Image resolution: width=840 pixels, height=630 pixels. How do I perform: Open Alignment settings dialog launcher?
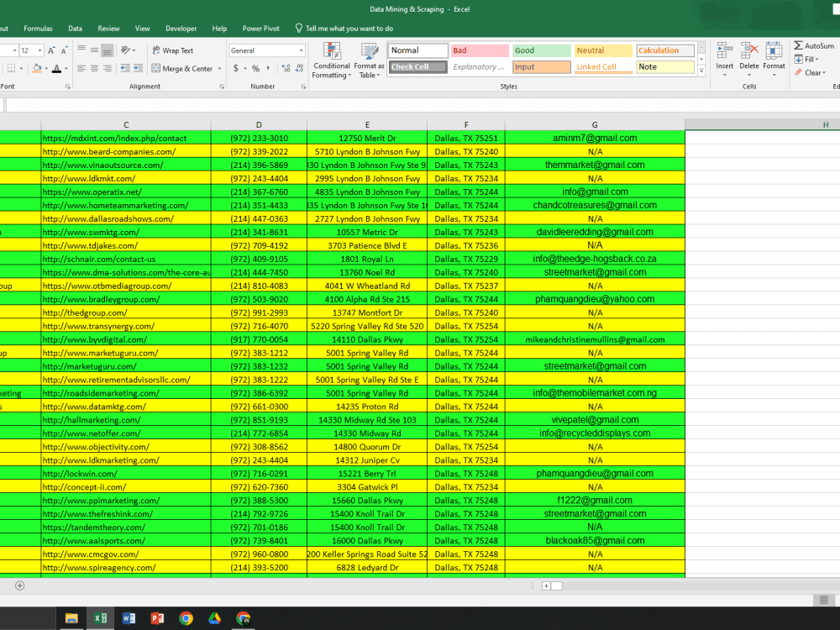[222, 87]
